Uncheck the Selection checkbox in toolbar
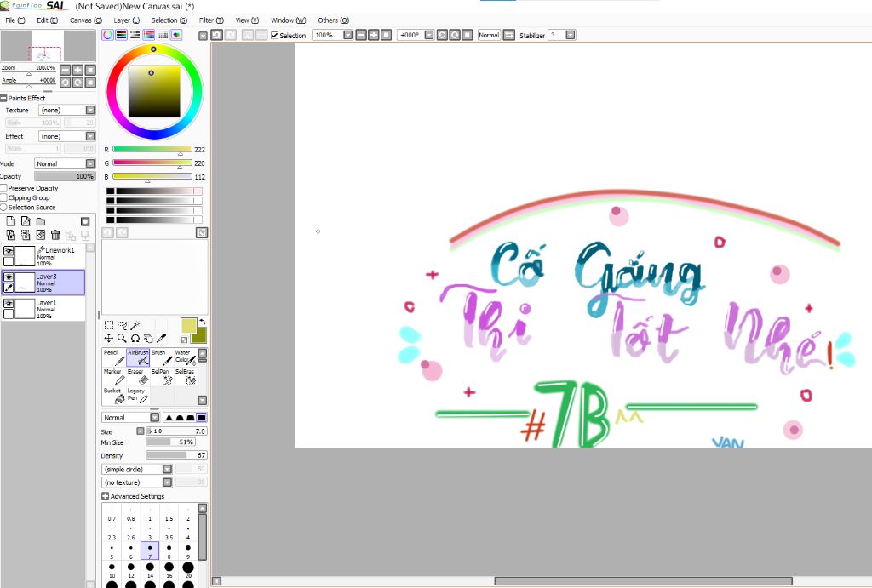This screenshot has height=588, width=872. tap(274, 35)
